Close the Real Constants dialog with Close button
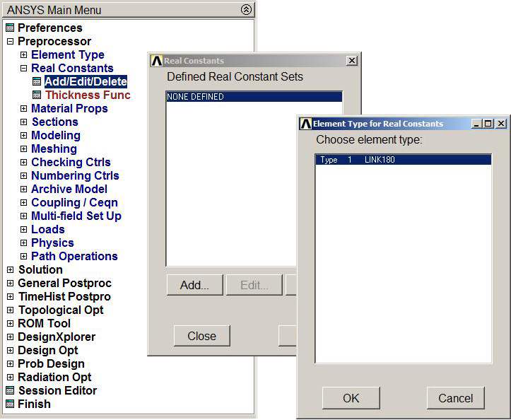Image resolution: width=511 pixels, height=420 pixels. coord(201,337)
